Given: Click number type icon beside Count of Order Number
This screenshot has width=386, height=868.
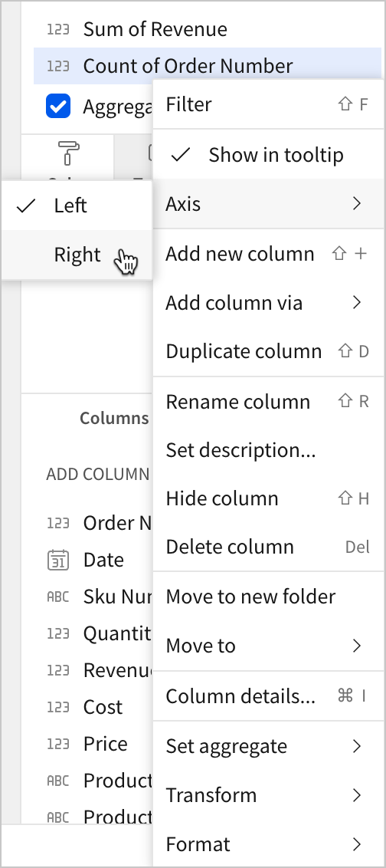Looking at the screenshot, I should point(58,66).
